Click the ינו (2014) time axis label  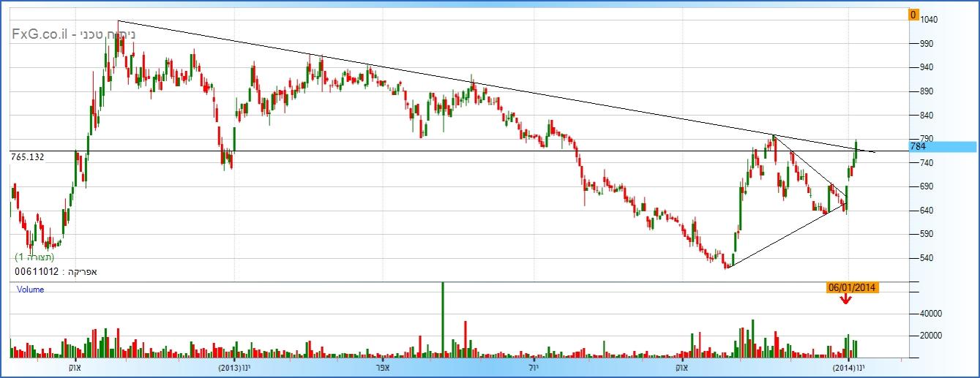click(x=848, y=366)
